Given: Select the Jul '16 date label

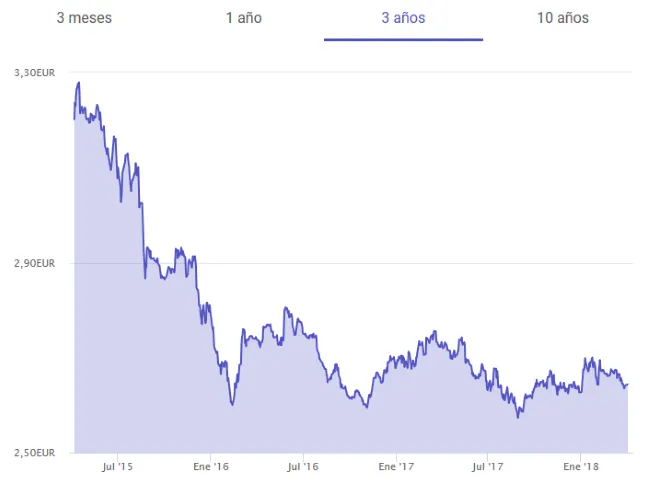Looking at the screenshot, I should coord(302,466).
